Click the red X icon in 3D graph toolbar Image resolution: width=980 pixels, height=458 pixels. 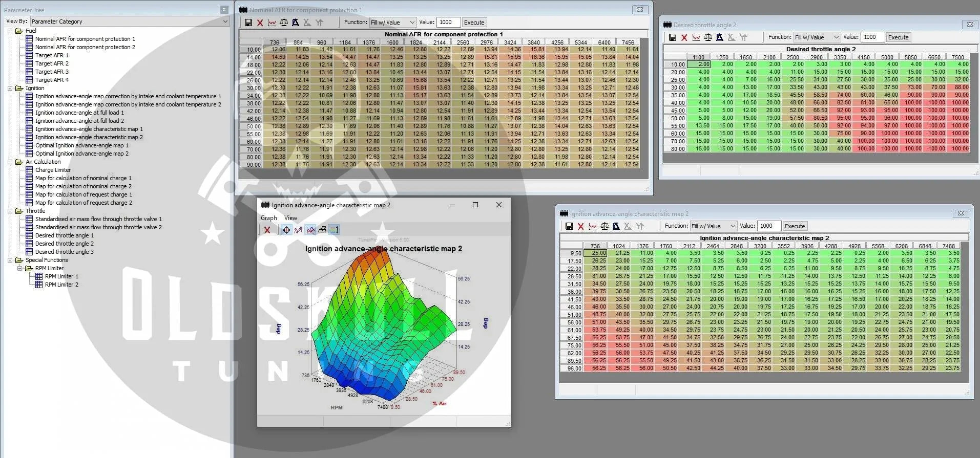pos(267,230)
